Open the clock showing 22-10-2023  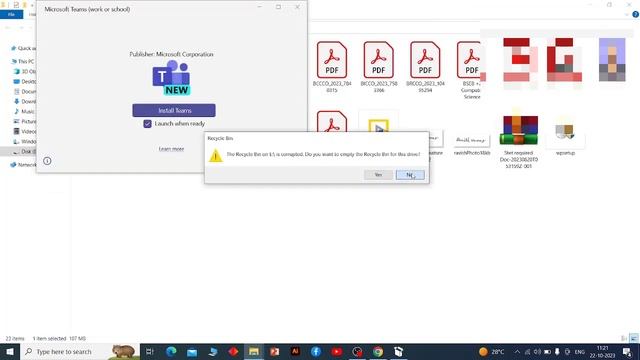coord(602,351)
